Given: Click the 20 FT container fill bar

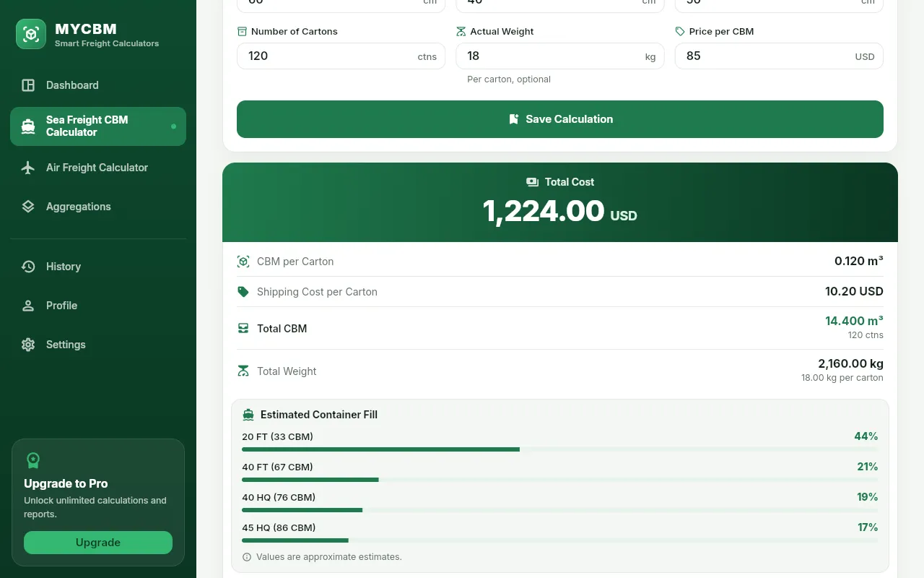Looking at the screenshot, I should point(560,449).
